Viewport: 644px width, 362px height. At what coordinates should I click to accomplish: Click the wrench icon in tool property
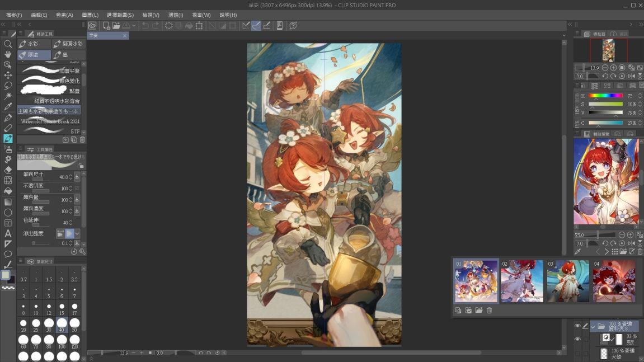82,251
